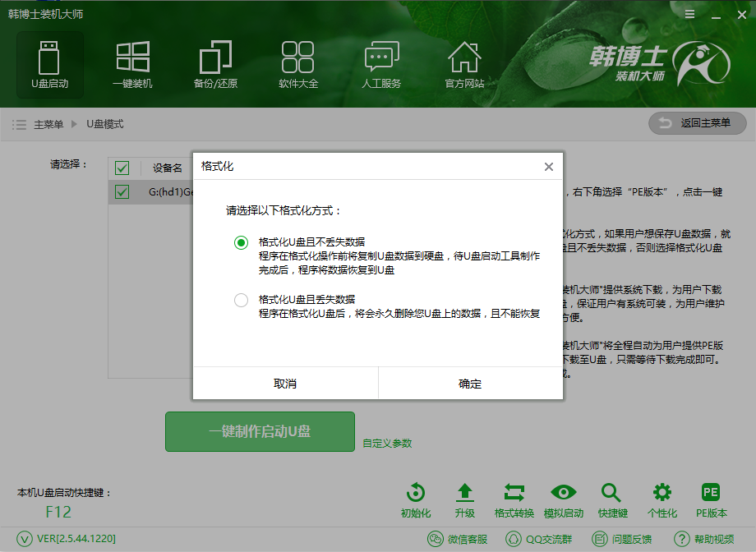
Task: Open the hamburger menu at top right
Action: point(689,14)
